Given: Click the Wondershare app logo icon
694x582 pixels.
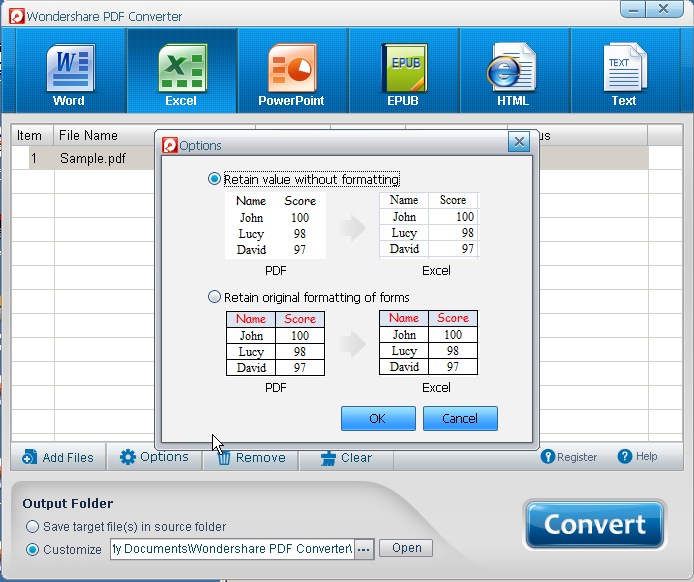Looking at the screenshot, I should (17, 16).
